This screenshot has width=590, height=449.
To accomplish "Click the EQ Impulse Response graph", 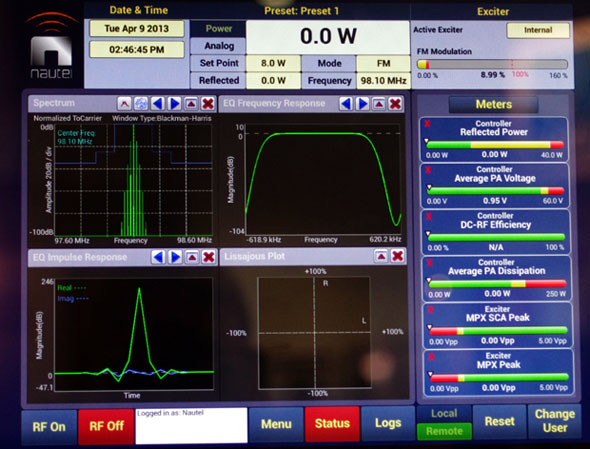I will click(x=134, y=334).
